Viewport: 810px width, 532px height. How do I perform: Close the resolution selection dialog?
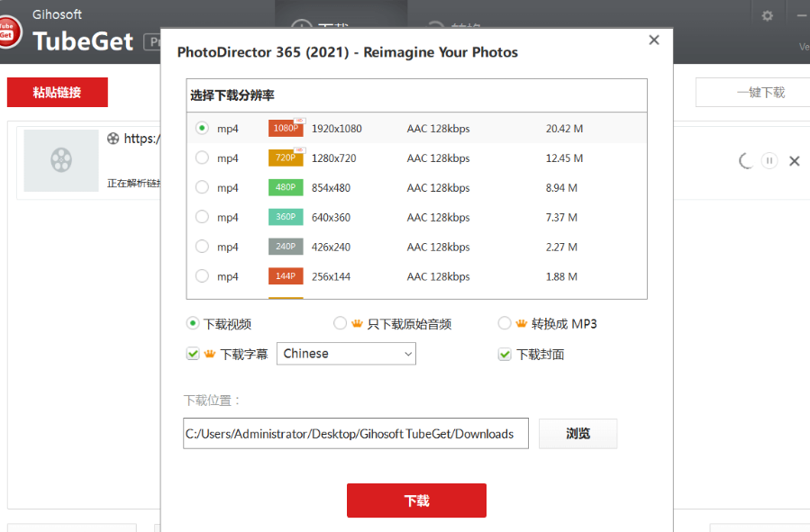pyautogui.click(x=654, y=40)
